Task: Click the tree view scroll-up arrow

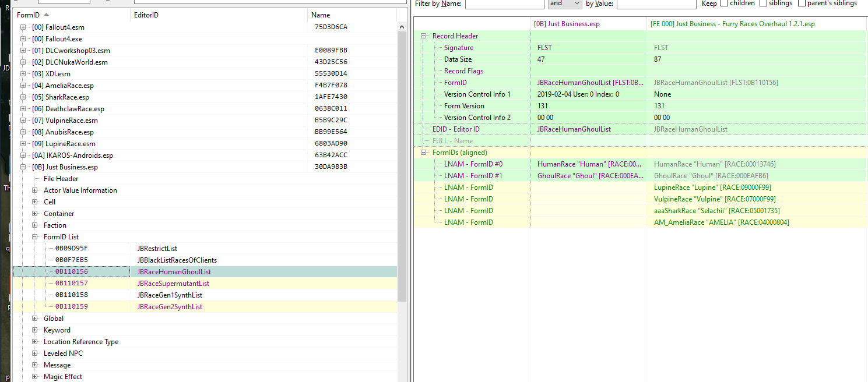Action: (x=402, y=27)
